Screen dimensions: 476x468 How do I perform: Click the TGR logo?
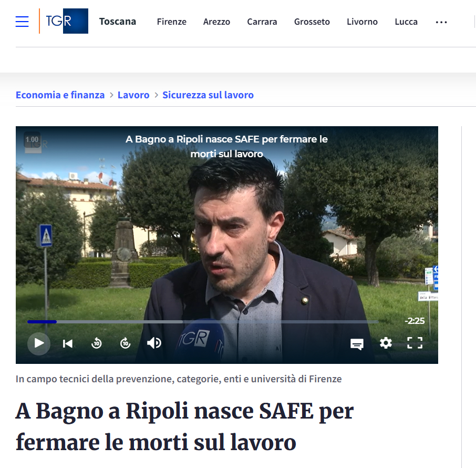pyautogui.click(x=67, y=21)
